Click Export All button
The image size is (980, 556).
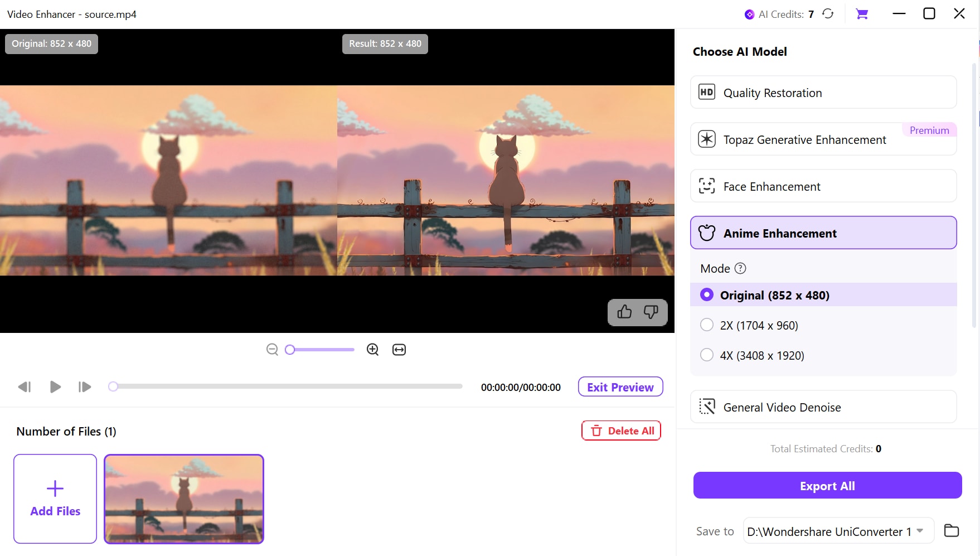tap(827, 485)
